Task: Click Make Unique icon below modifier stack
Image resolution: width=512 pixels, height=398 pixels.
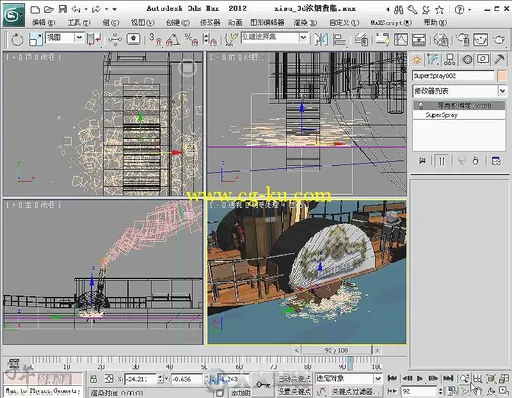Action: pyautogui.click(x=462, y=161)
